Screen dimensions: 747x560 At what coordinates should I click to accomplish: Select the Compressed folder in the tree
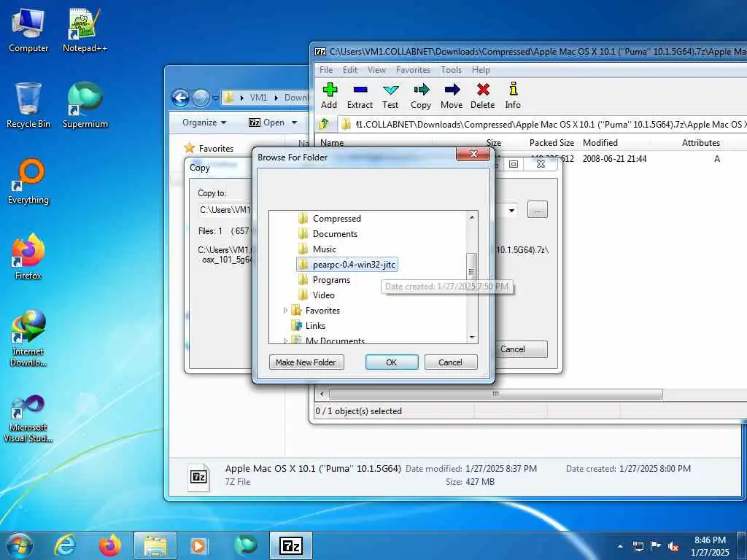point(337,219)
